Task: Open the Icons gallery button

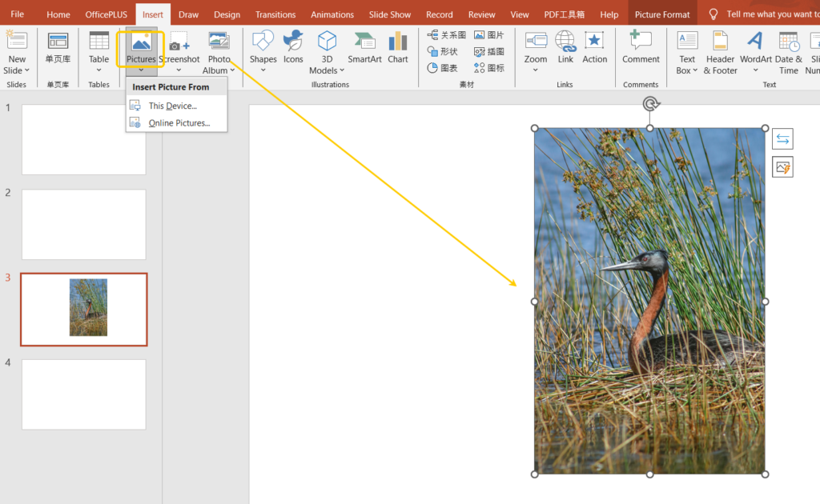Action: click(293, 42)
